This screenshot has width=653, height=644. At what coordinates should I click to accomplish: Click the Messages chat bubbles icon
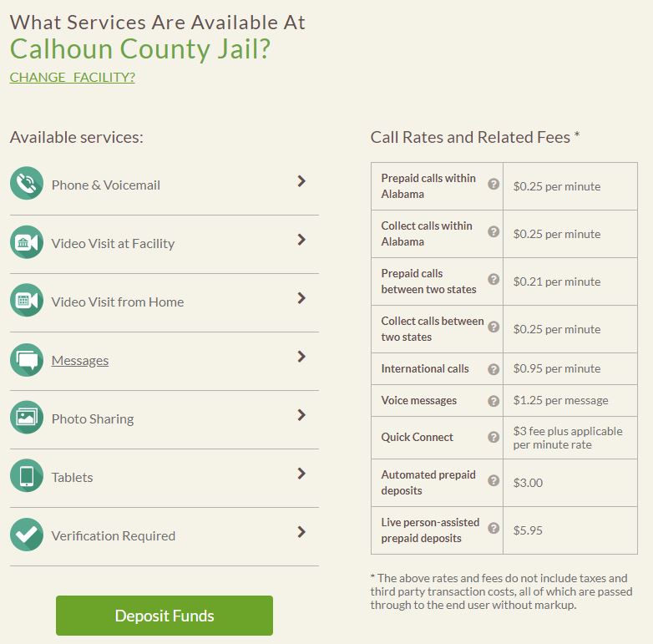point(27,360)
